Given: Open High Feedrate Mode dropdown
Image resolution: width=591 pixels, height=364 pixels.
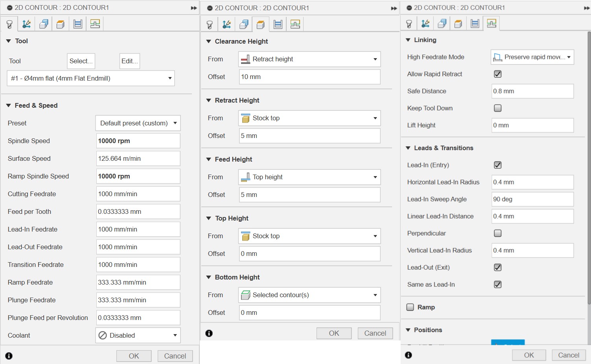Looking at the screenshot, I should [x=532, y=57].
